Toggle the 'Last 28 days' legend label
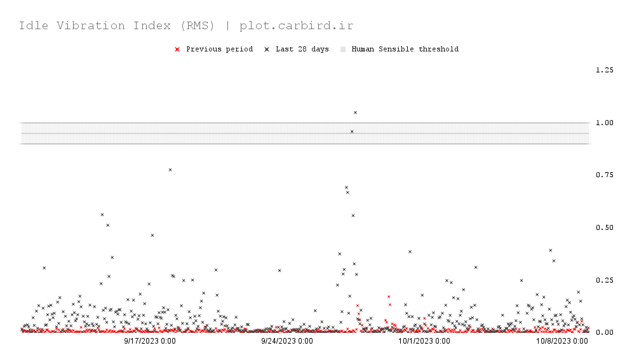The image size is (632, 364). [x=302, y=50]
